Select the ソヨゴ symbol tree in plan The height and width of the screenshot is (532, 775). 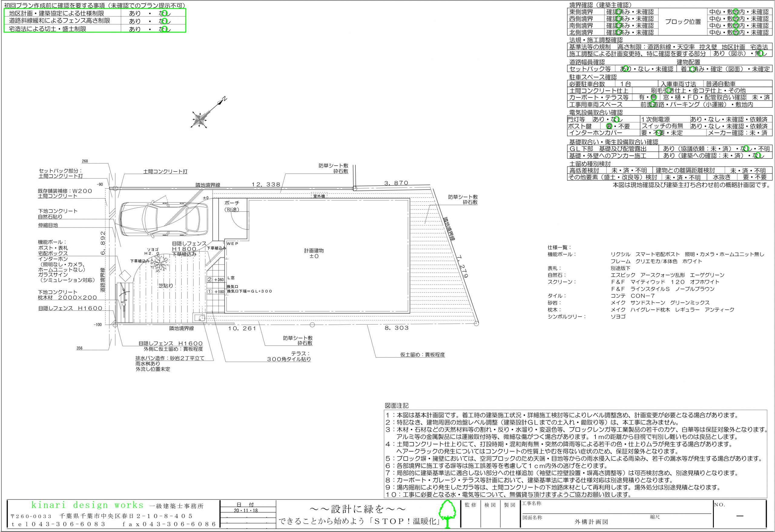(x=159, y=263)
